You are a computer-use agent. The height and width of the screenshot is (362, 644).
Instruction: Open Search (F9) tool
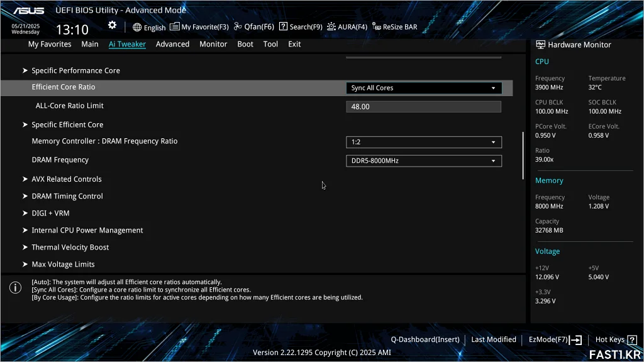(301, 27)
